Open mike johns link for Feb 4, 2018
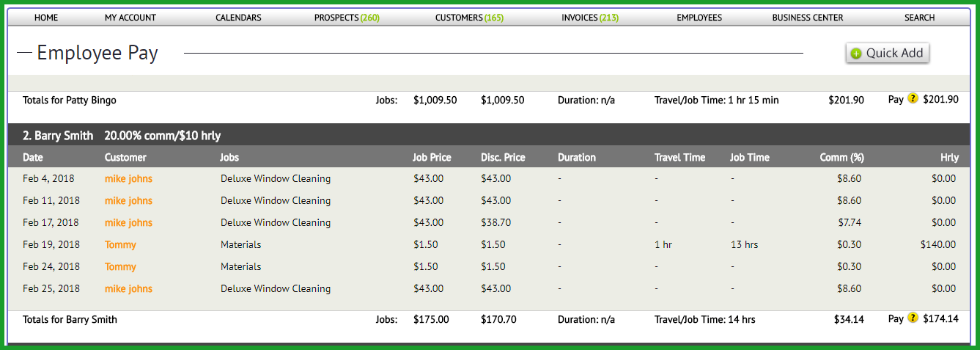This screenshot has width=980, height=350. click(x=128, y=178)
